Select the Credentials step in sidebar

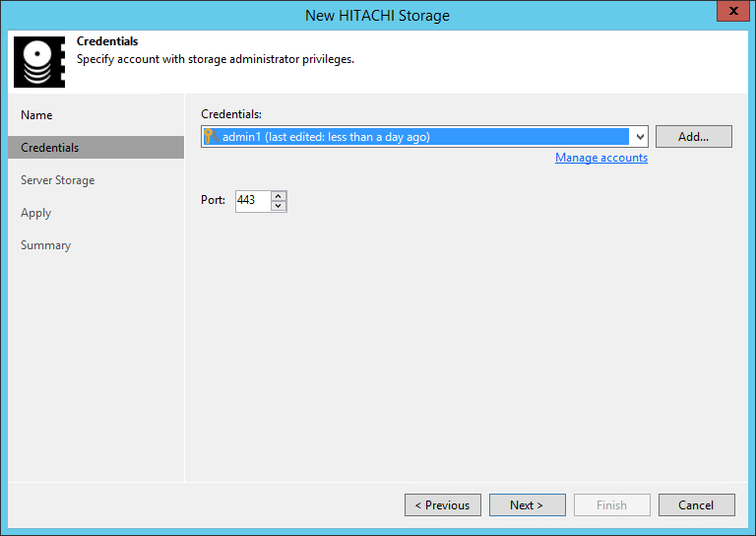pyautogui.click(x=50, y=148)
